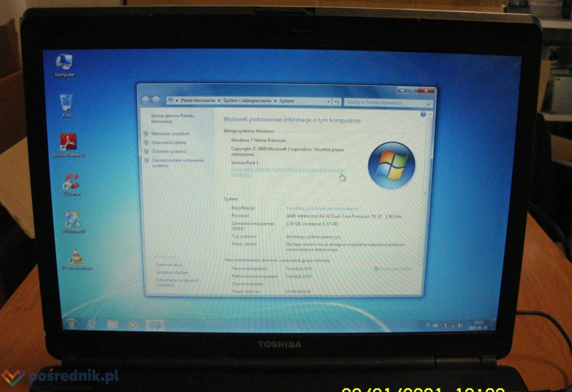Open Ochrona systemu settings
Image resolution: width=572 pixels, height=392 pixels.
169,151
